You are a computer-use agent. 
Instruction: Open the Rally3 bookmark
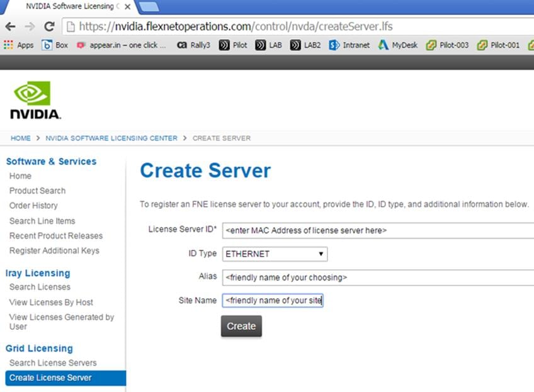point(193,45)
